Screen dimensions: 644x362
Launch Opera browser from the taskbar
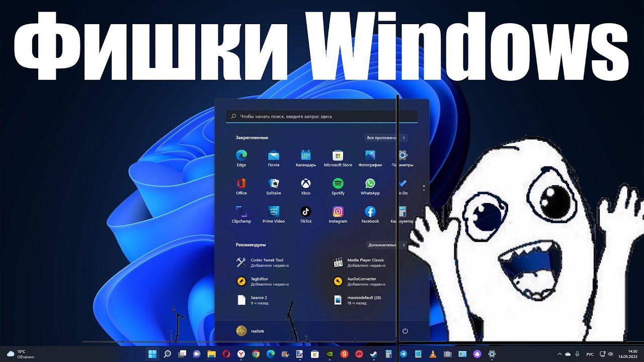(x=226, y=353)
